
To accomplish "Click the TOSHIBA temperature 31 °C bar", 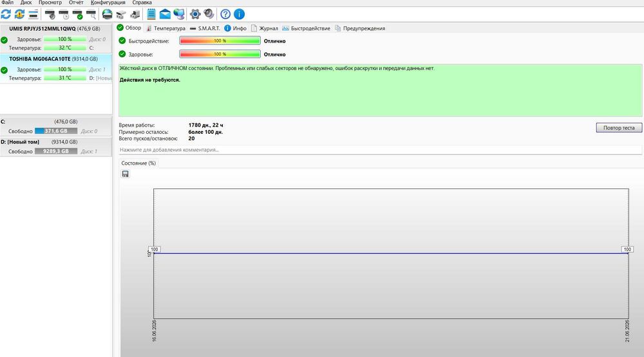I will (65, 78).
